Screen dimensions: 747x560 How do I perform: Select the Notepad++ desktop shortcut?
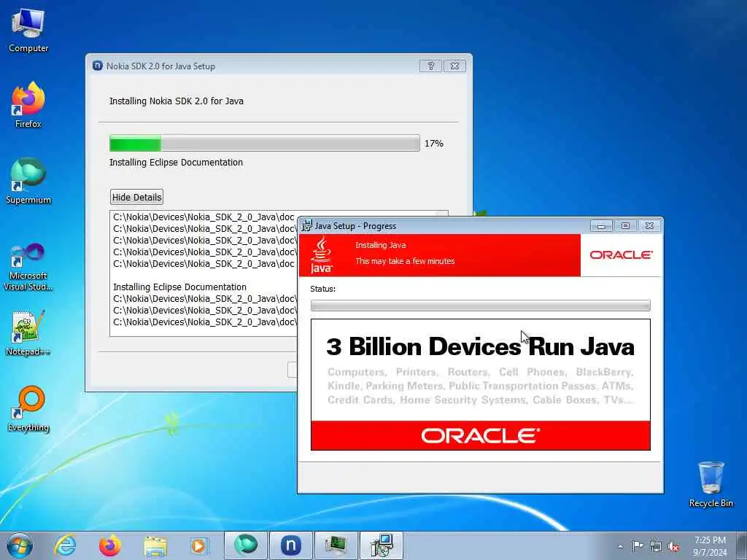pos(28,332)
